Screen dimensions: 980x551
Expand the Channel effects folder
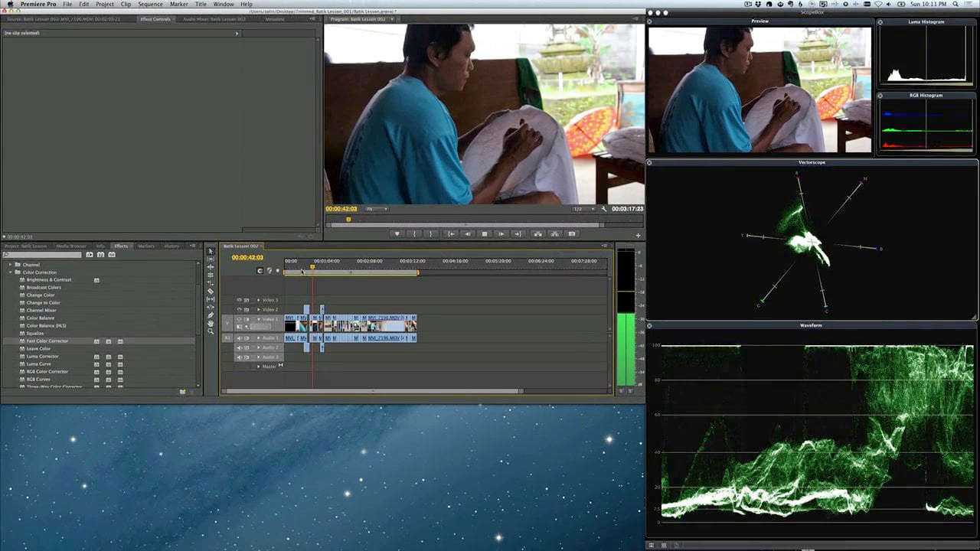pos(11,265)
